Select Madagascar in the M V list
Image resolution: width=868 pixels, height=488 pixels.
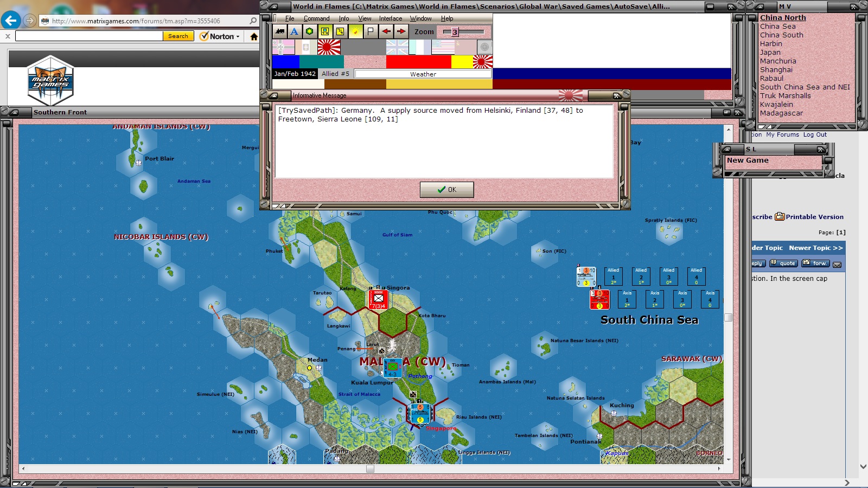pyautogui.click(x=781, y=113)
